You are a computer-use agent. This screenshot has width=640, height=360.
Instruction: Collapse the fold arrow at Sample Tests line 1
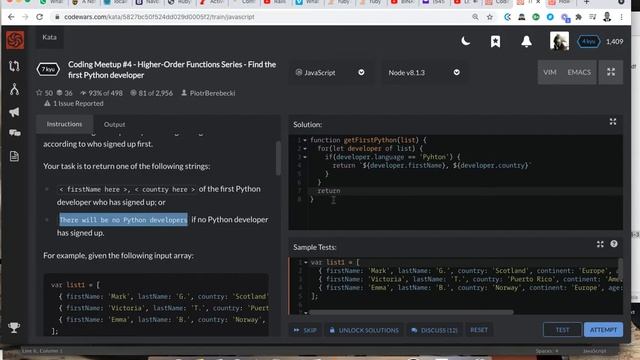click(x=306, y=262)
